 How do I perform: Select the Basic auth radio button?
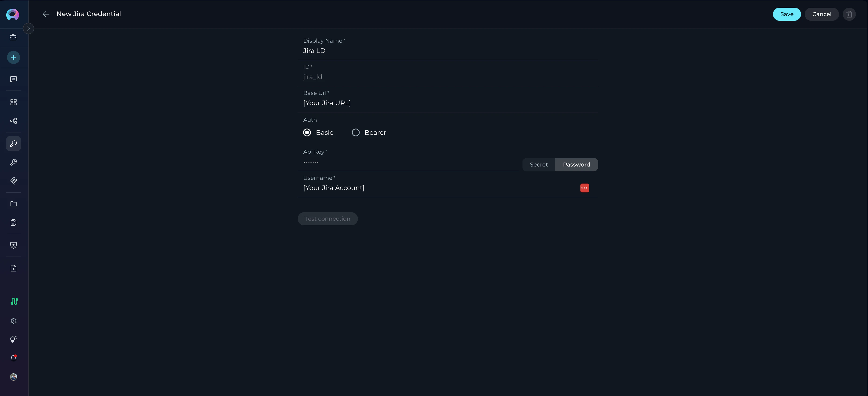click(307, 132)
